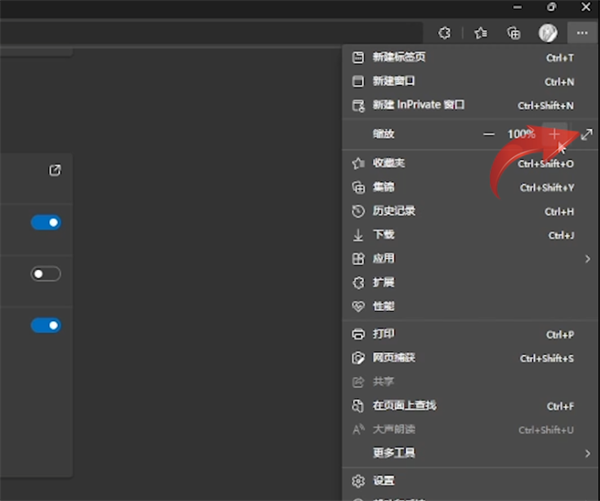Turn off the topmost blue toggle switch
The image size is (600, 501).
click(x=46, y=222)
